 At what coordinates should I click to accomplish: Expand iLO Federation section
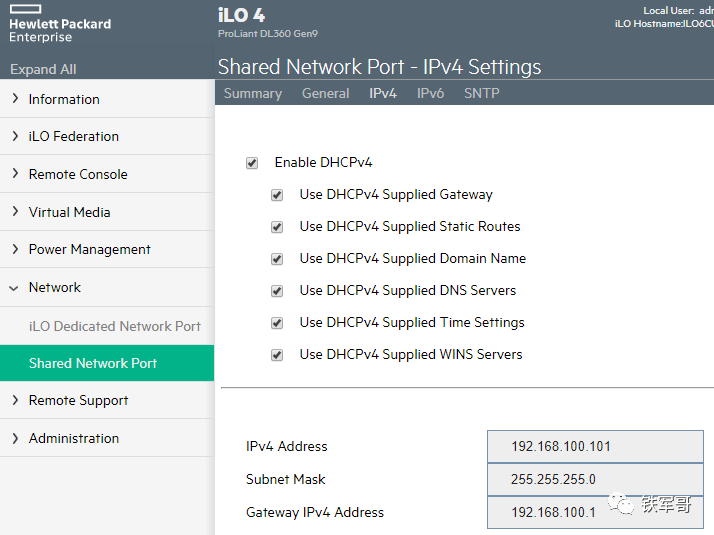point(73,136)
